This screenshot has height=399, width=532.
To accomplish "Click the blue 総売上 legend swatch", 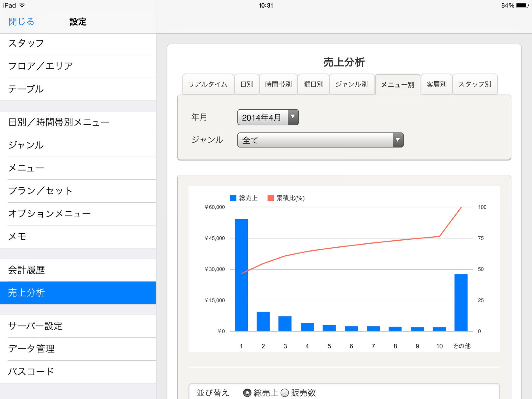I will coord(233,198).
